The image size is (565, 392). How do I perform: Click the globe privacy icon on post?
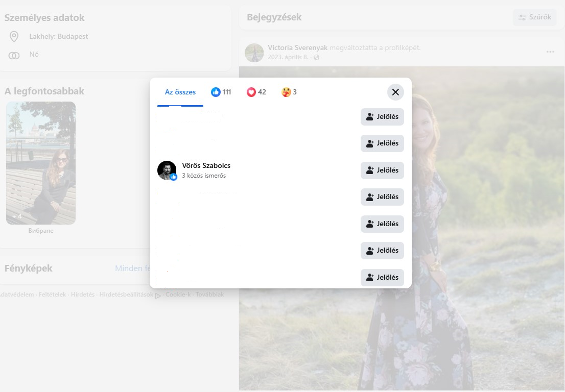point(317,58)
